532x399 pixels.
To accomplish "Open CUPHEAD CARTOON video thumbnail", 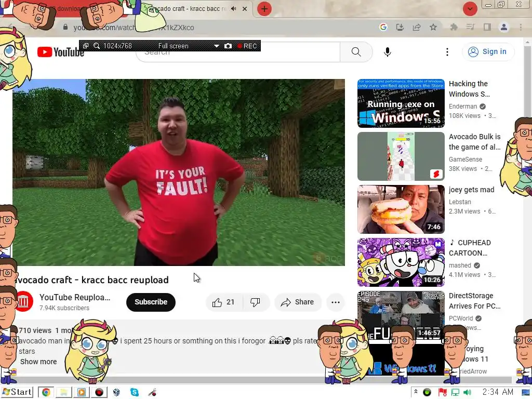I will [x=401, y=262].
